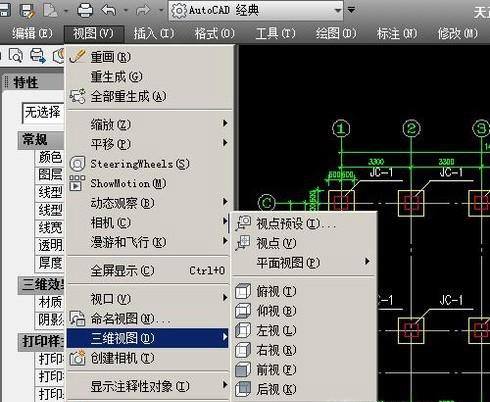
Task: Select 全屏显示(C) full screen item
Action: click(149, 271)
